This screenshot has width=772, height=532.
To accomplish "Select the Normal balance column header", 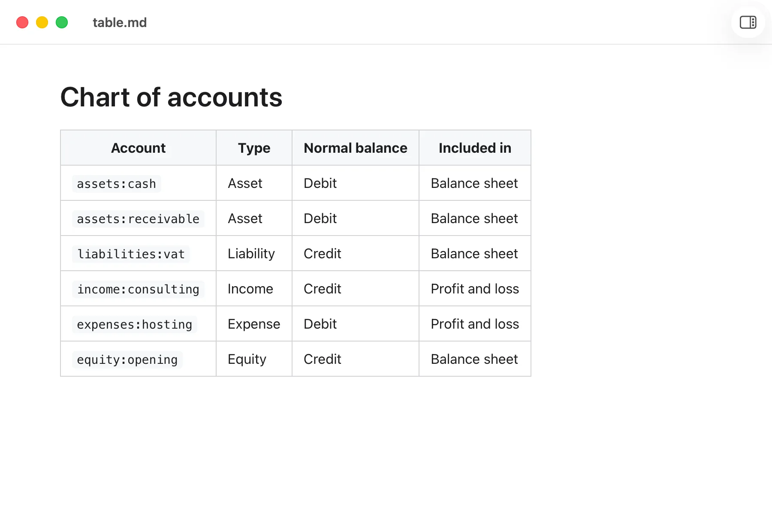I will point(356,148).
